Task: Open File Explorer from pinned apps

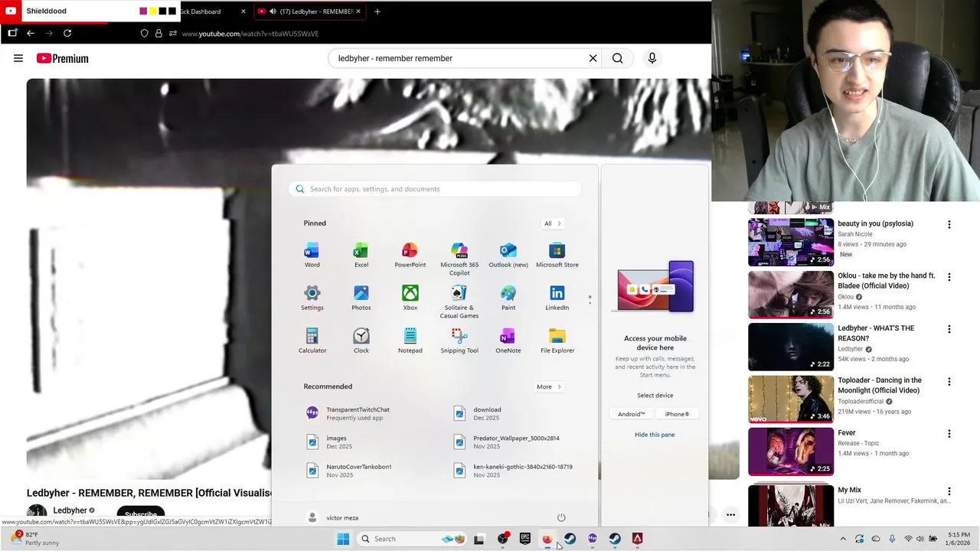Action: click(x=557, y=341)
